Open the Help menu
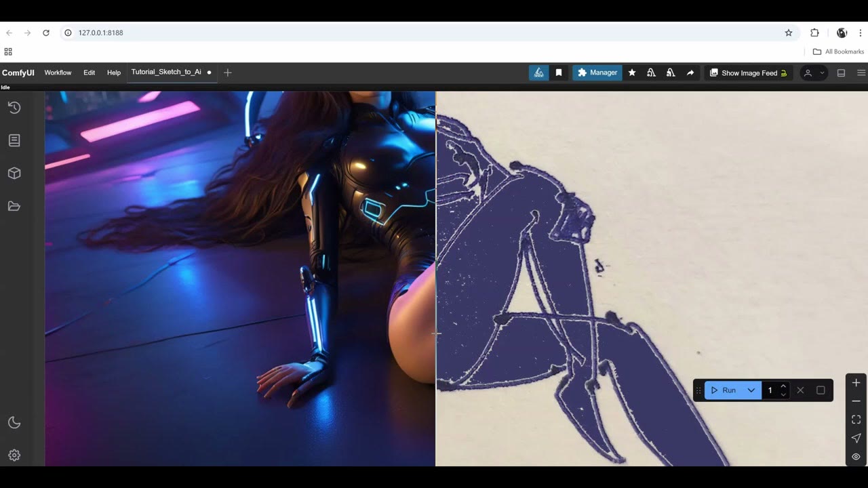The image size is (868, 488). click(x=114, y=73)
